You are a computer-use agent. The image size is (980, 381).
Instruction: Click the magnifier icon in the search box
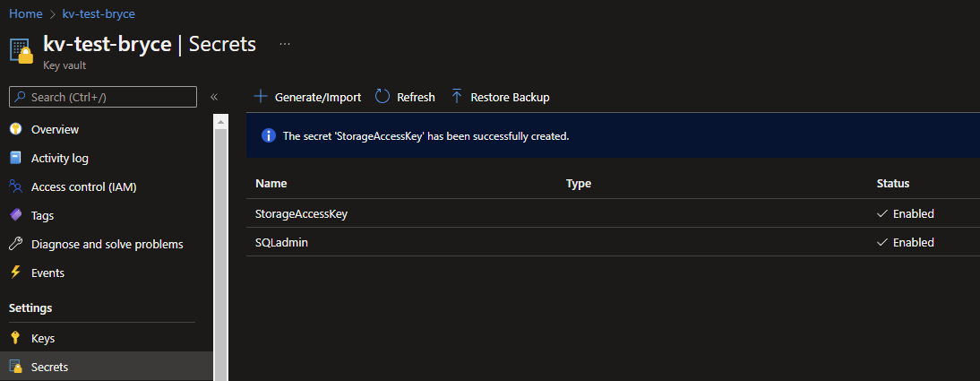click(x=21, y=97)
